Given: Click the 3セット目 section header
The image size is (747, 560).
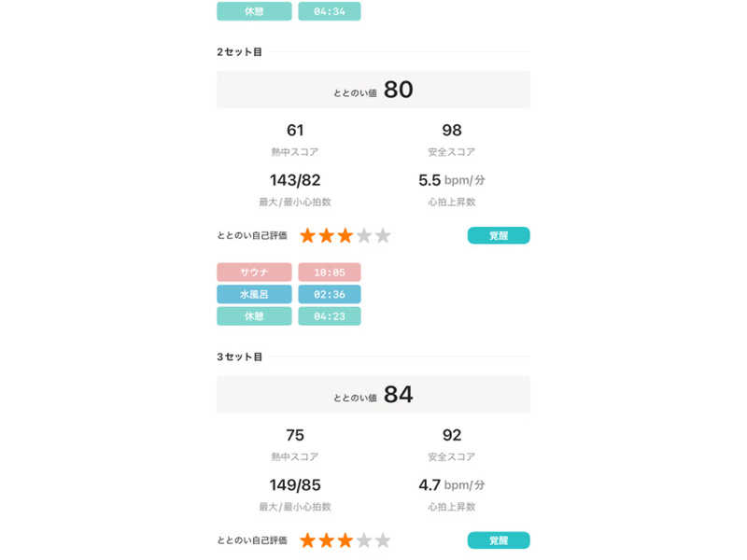Looking at the screenshot, I should [x=240, y=357].
